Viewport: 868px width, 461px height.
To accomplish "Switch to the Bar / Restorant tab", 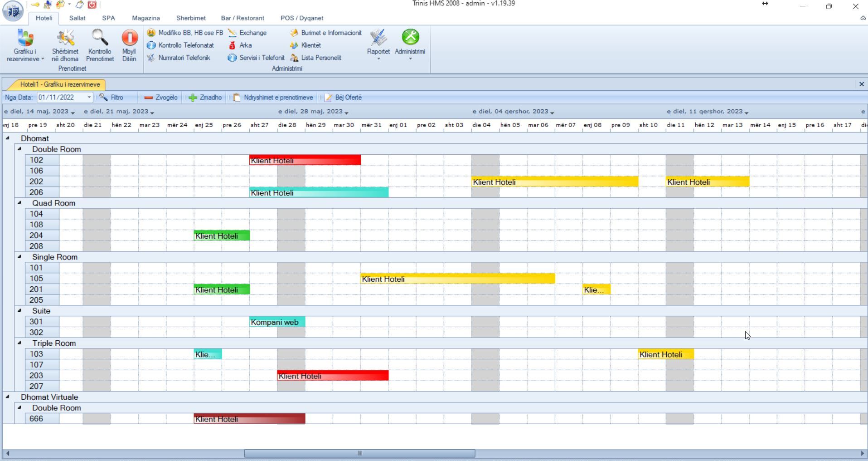I will [x=242, y=18].
